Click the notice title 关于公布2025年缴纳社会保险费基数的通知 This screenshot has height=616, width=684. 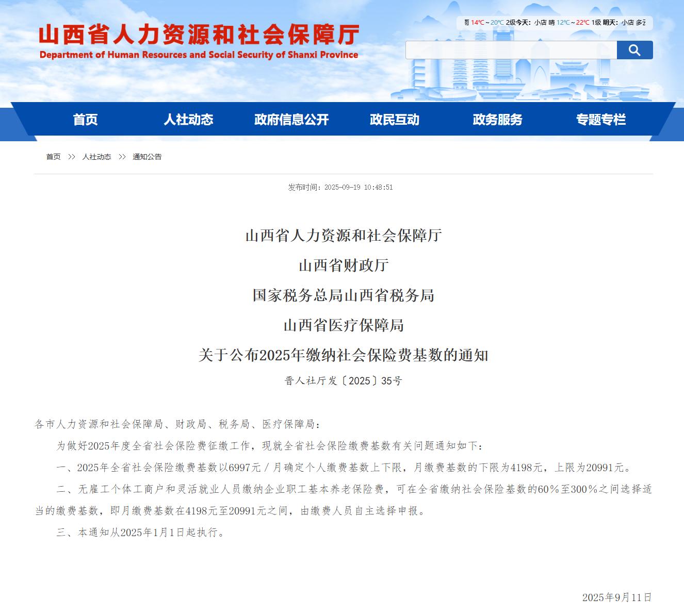(x=342, y=355)
